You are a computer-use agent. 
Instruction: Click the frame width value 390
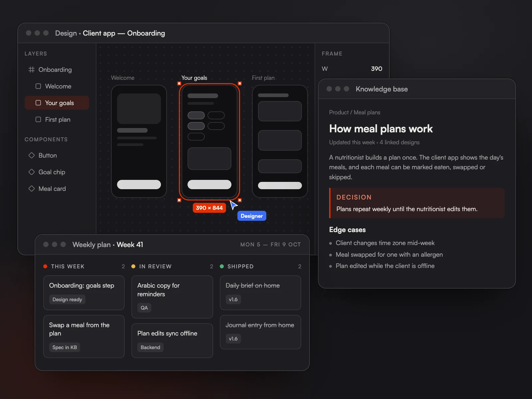click(x=376, y=68)
